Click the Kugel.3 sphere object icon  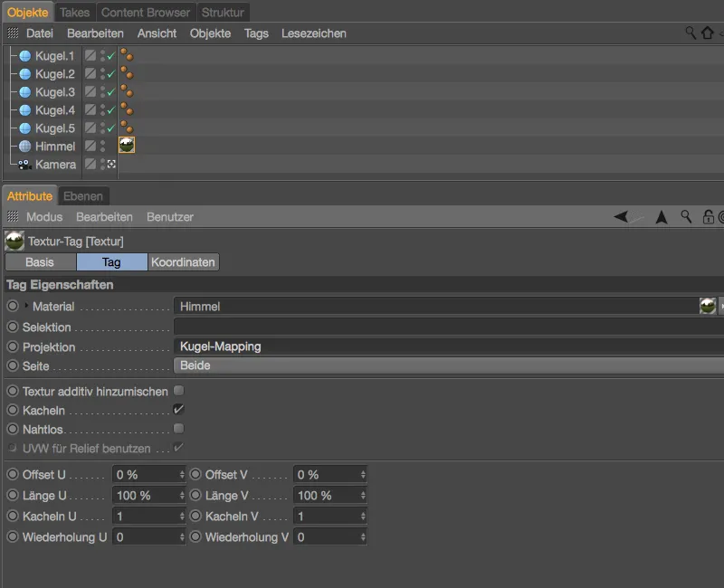coord(25,92)
